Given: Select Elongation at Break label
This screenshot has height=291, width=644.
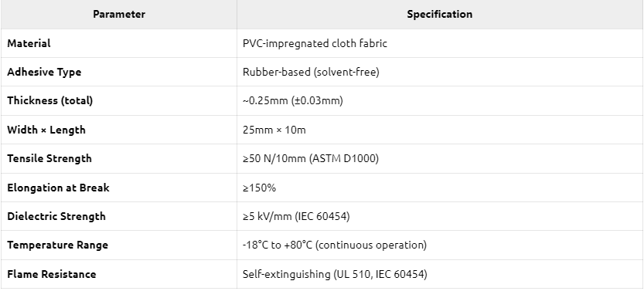Looking at the screenshot, I should [x=58, y=188].
